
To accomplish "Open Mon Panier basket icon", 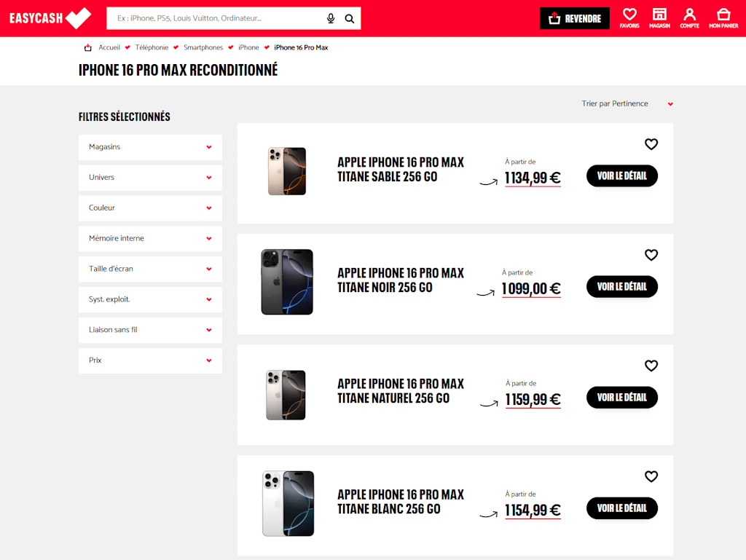I will tap(723, 18).
